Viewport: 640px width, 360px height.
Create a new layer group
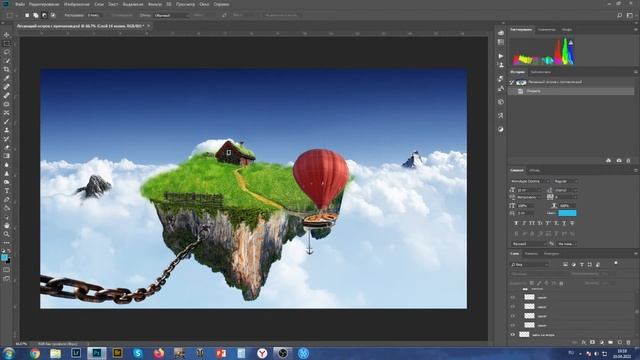tap(610, 342)
